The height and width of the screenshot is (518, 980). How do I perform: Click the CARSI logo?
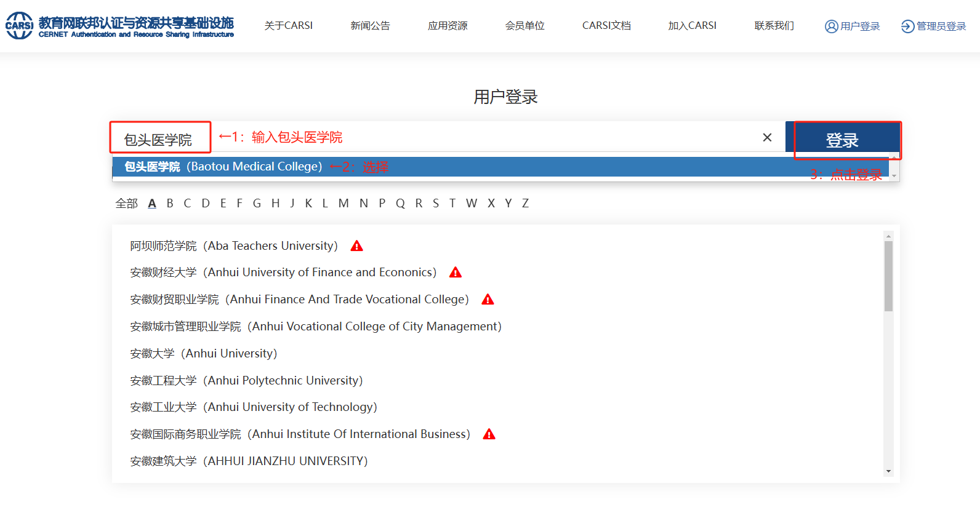[119, 26]
